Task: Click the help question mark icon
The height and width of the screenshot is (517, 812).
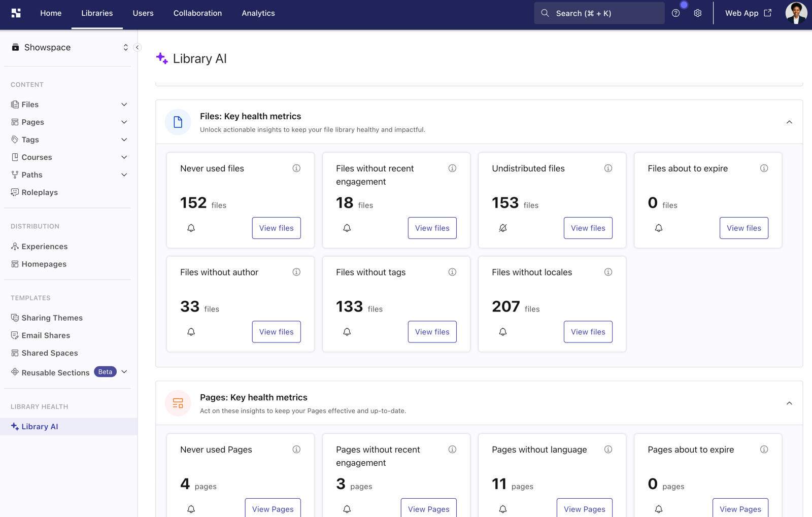Action: 675,13
